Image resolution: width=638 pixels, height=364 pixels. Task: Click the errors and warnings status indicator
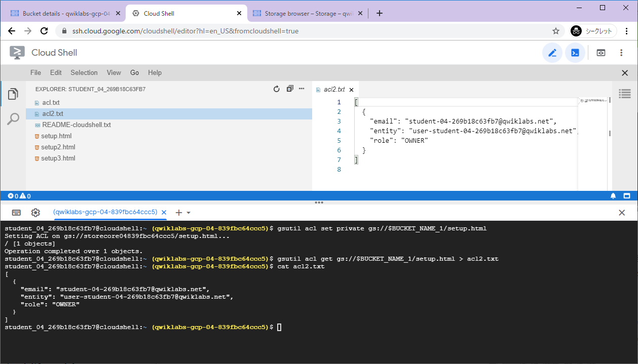[x=19, y=196]
